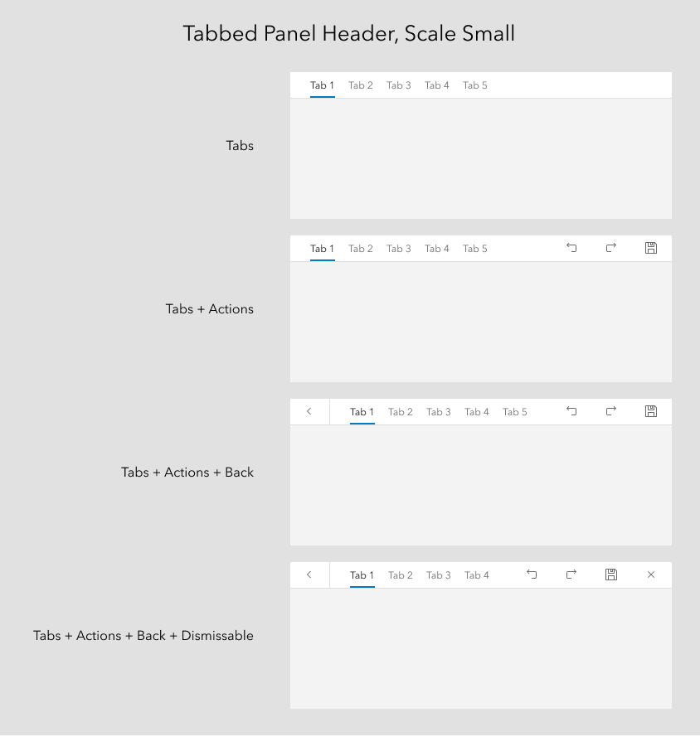The image size is (700, 737).
Task: Click save icon in Tabs + Actions panel
Action: click(x=650, y=248)
